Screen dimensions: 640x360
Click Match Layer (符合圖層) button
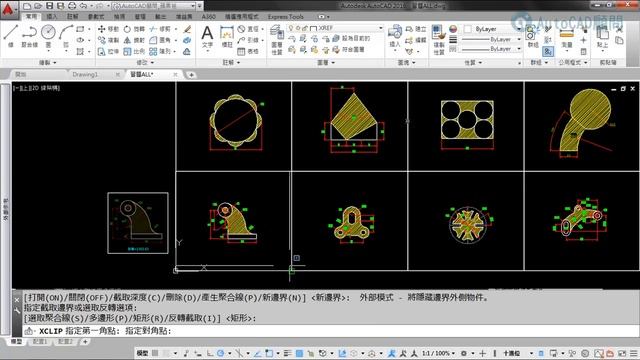348,49
